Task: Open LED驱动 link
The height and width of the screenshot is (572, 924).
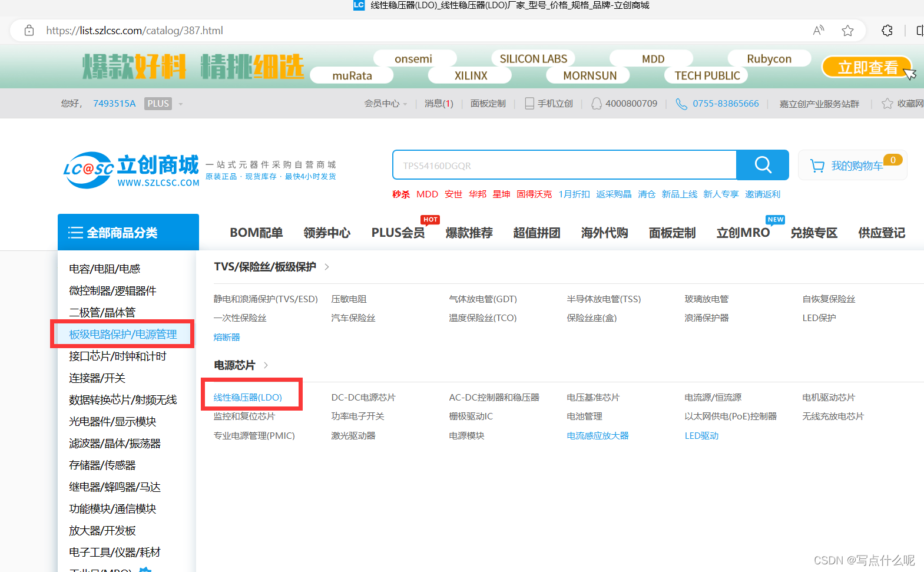Action: click(701, 436)
